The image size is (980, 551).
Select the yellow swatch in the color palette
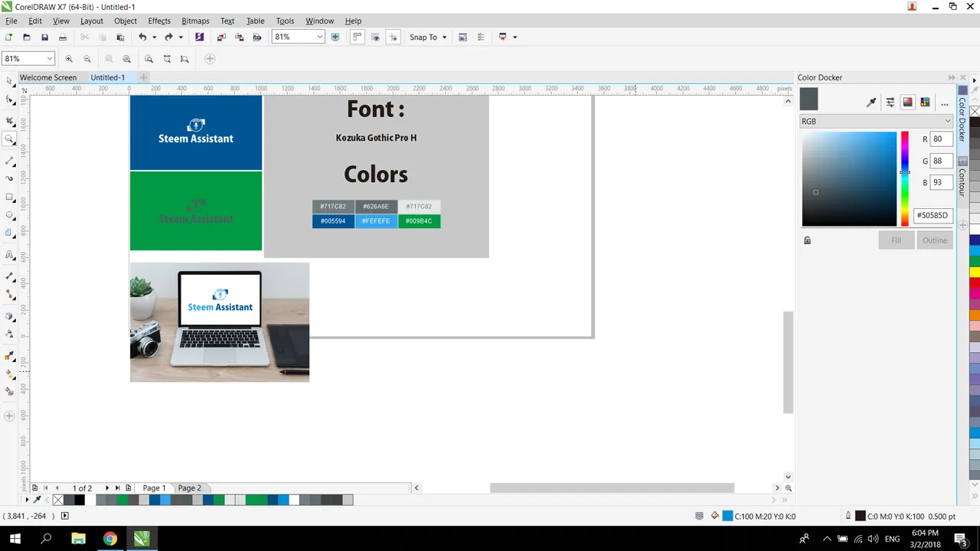click(975, 272)
